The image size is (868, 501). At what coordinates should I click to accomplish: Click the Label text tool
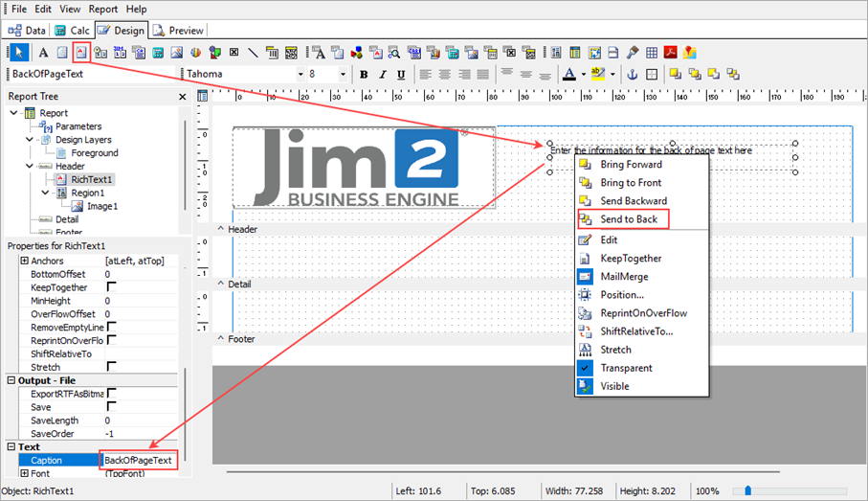(43, 52)
